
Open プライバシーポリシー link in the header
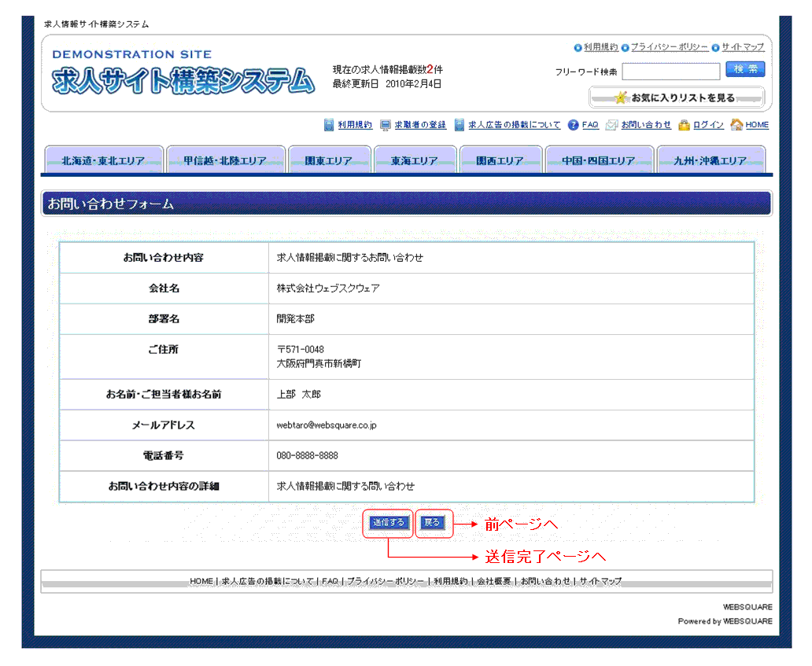click(x=669, y=47)
